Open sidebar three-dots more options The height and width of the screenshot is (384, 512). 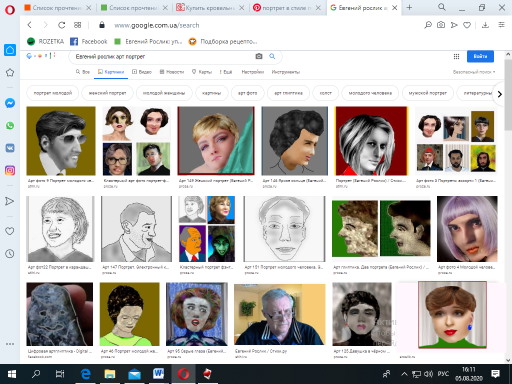coord(10,344)
